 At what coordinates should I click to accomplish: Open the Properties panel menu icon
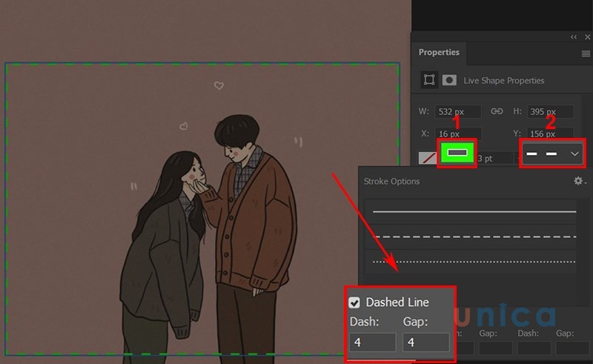coord(586,53)
